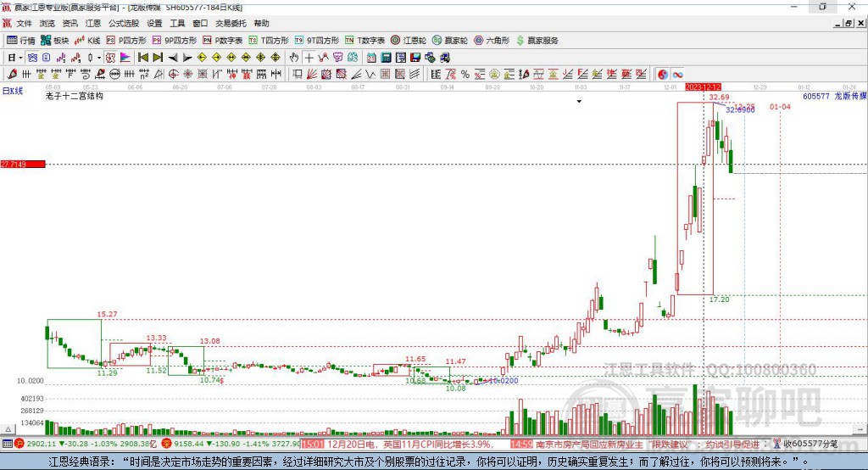The image size is (868, 470).
Task: Toggle the pink flag indicator icon
Action: point(125,58)
